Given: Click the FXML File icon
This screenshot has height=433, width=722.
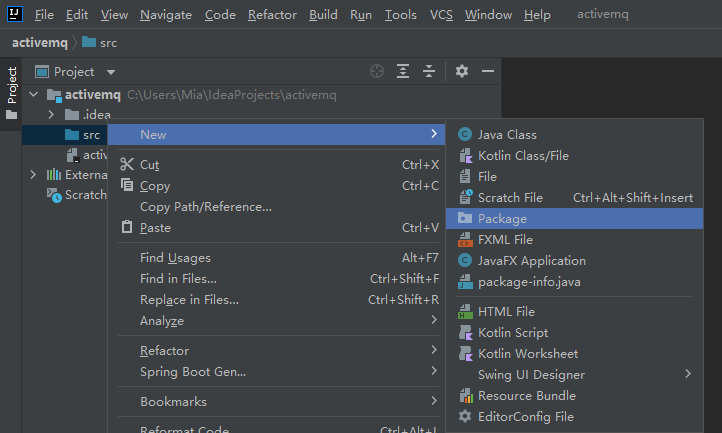Looking at the screenshot, I should tap(465, 240).
